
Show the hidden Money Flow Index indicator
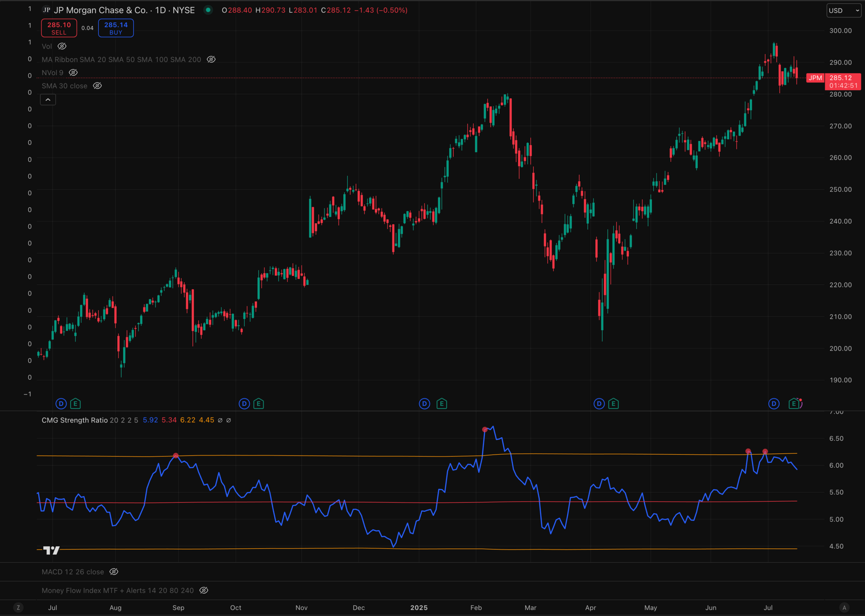[204, 590]
